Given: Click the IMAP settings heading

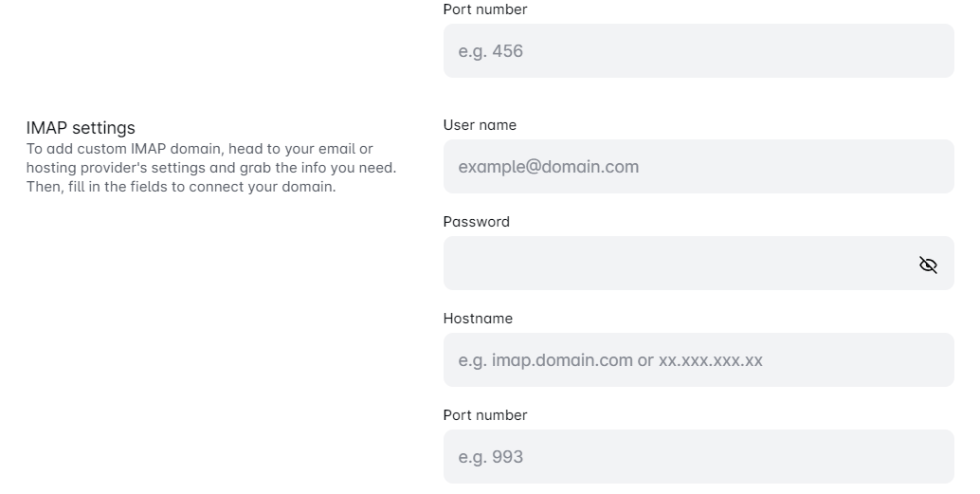Looking at the screenshot, I should (81, 128).
